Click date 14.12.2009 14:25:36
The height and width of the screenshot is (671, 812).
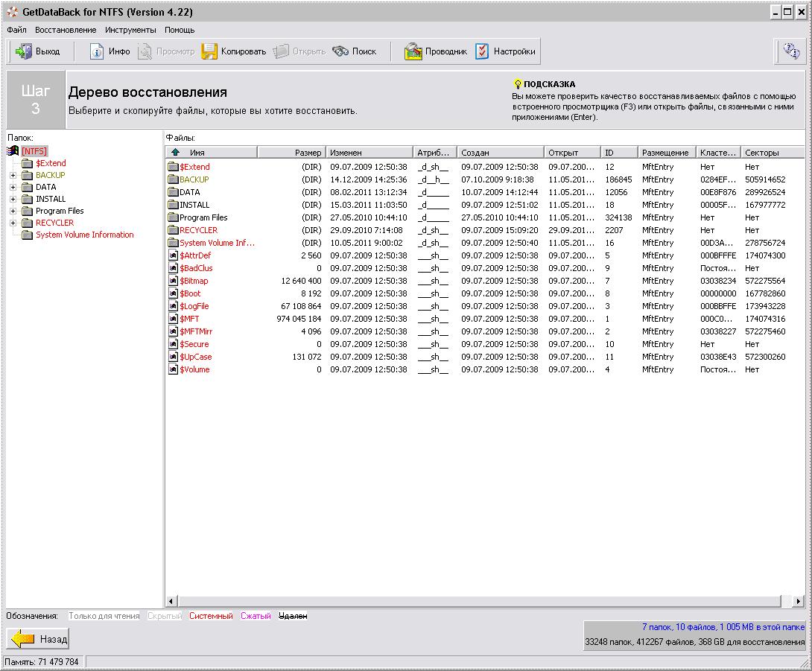pos(369,179)
